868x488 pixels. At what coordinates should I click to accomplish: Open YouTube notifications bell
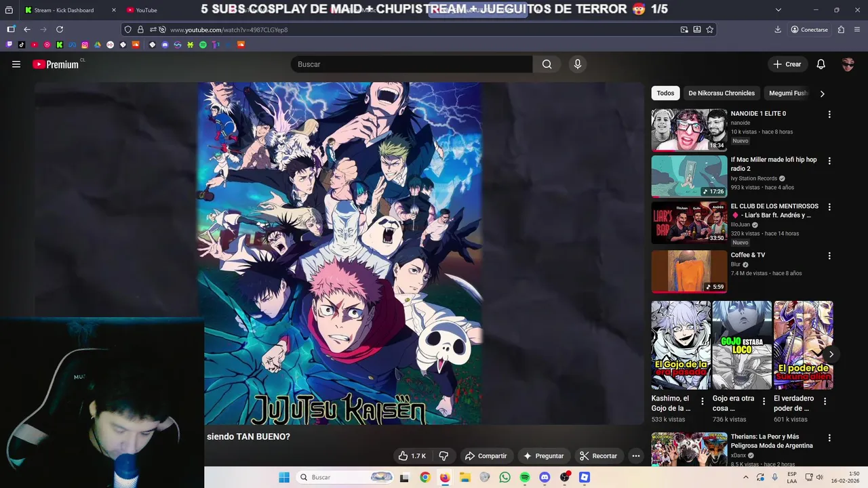(x=821, y=64)
